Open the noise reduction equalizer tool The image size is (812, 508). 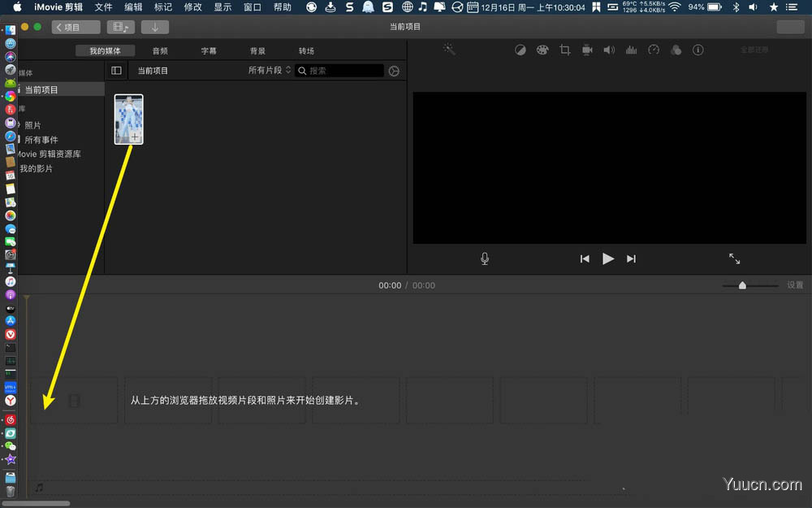coord(631,50)
